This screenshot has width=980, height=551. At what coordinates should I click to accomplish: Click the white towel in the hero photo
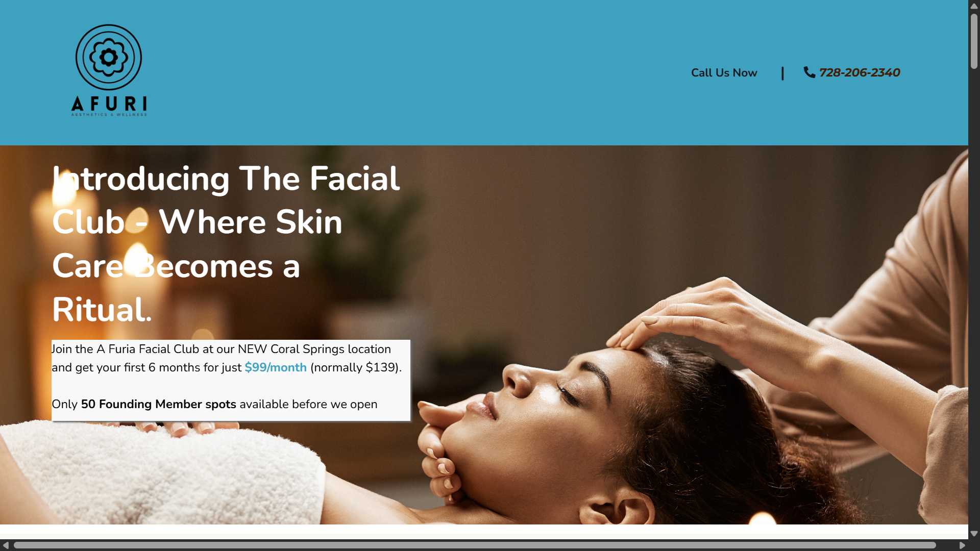click(163, 469)
